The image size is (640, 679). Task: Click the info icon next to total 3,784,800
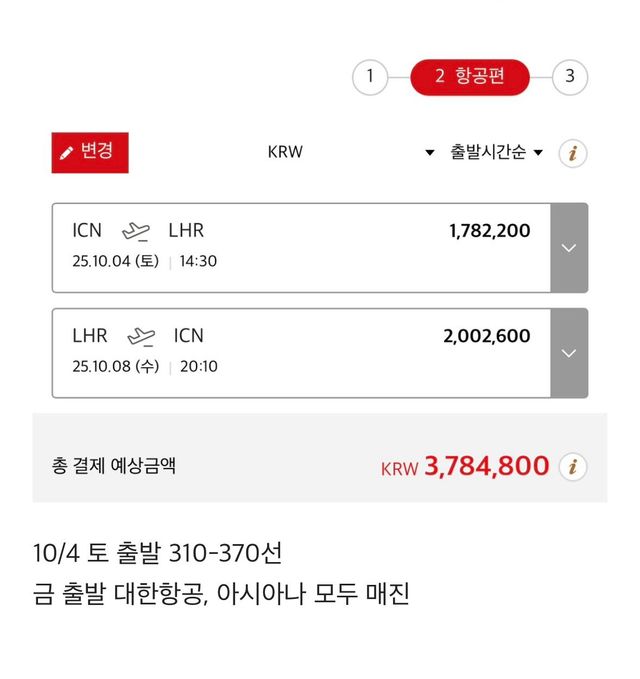tap(573, 466)
